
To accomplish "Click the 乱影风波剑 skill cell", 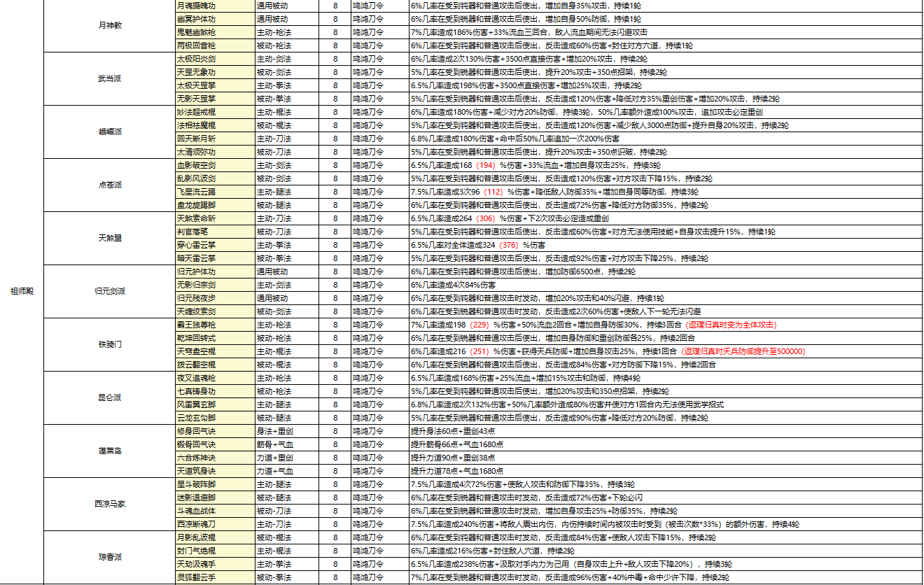I will [215, 179].
